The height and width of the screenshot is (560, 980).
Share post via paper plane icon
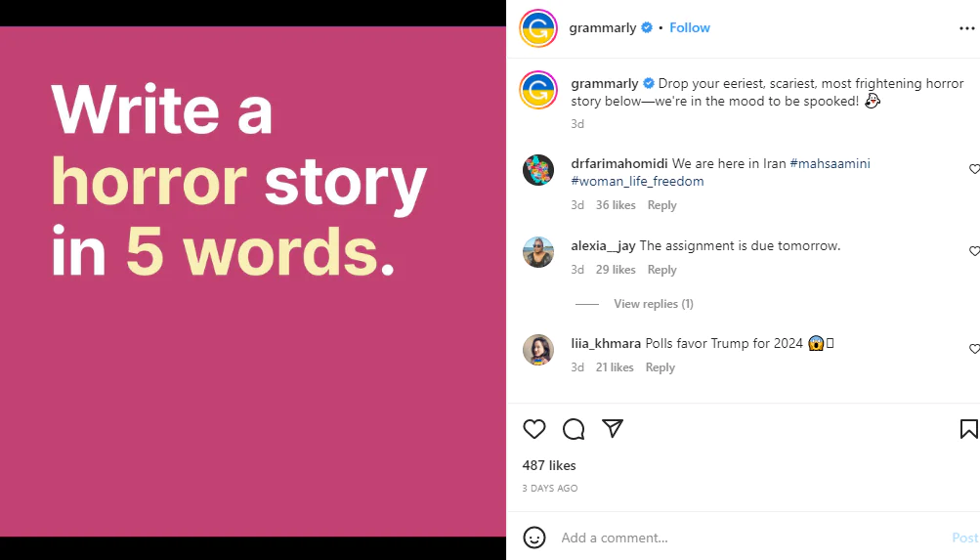click(613, 429)
